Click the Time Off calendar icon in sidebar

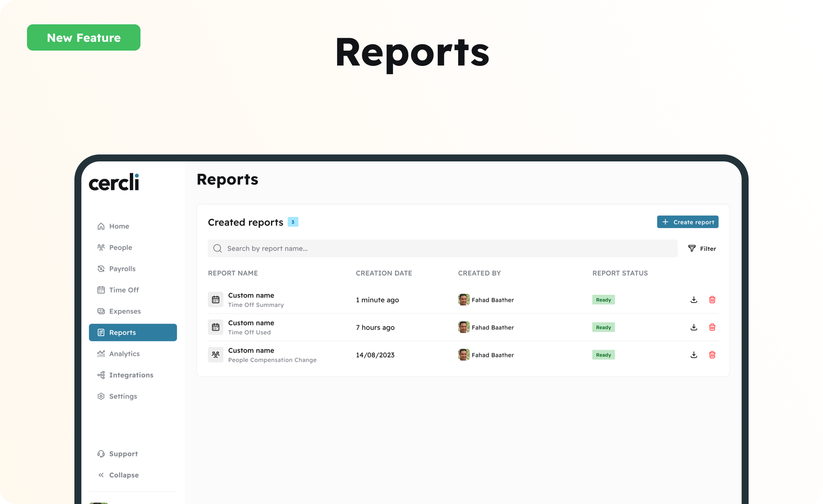[x=101, y=290]
